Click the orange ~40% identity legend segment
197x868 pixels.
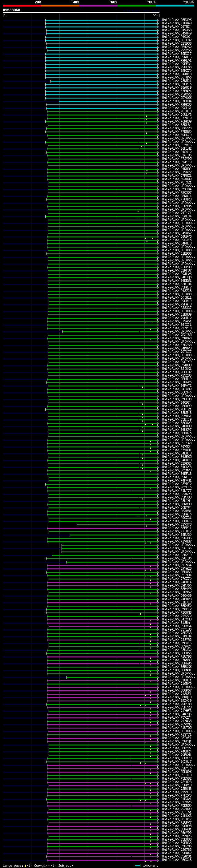pyautogui.click(x=60, y=6)
